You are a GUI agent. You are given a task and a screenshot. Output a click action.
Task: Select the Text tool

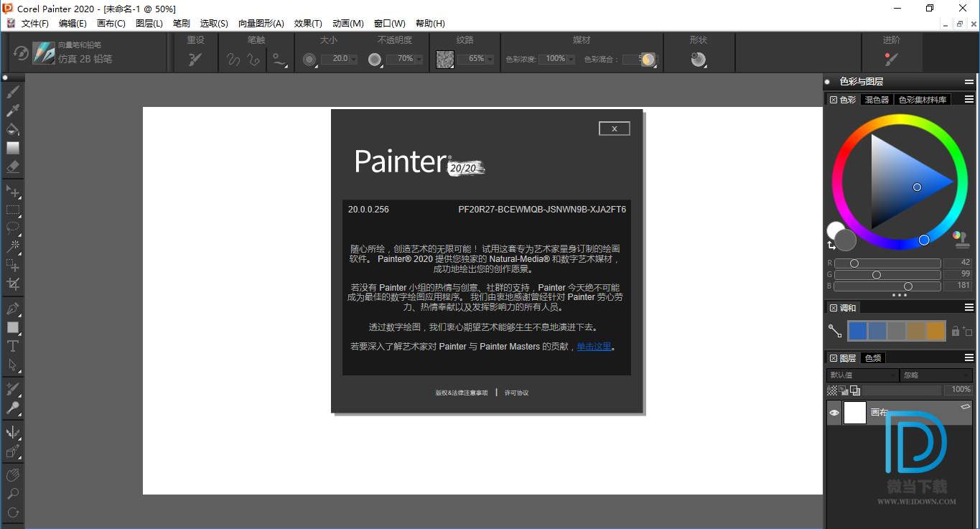click(x=13, y=346)
